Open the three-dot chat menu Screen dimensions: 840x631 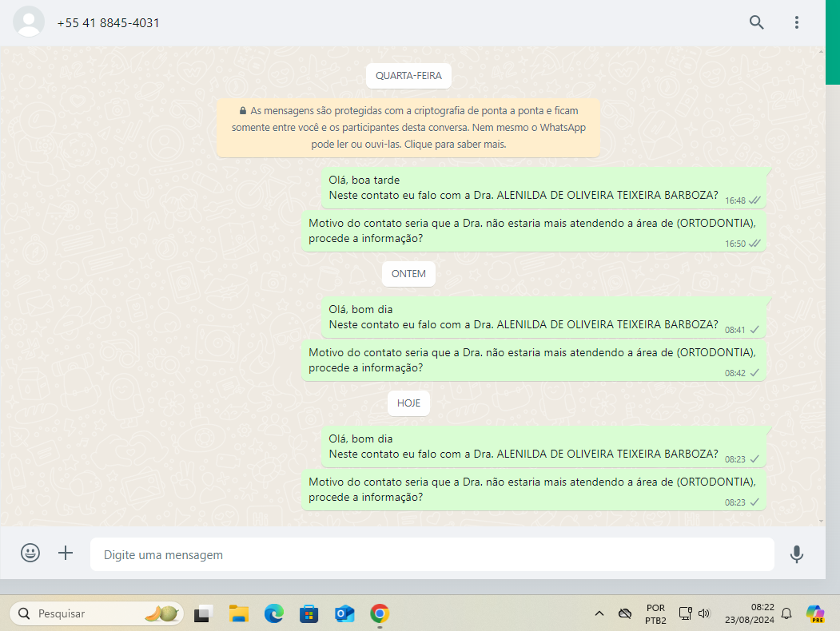pos(797,22)
